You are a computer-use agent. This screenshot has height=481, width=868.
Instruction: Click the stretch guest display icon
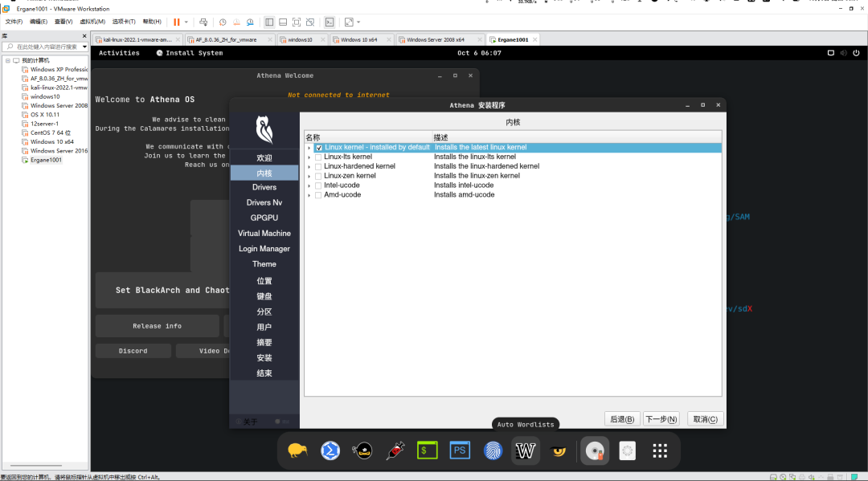(349, 22)
